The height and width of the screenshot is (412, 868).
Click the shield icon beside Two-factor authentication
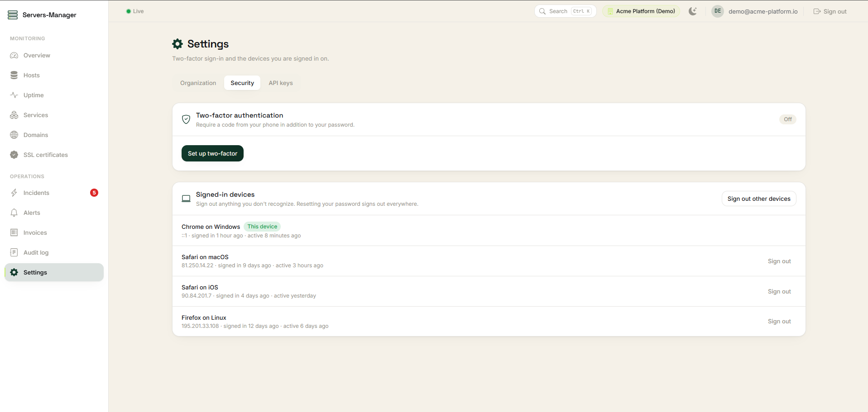(x=186, y=119)
